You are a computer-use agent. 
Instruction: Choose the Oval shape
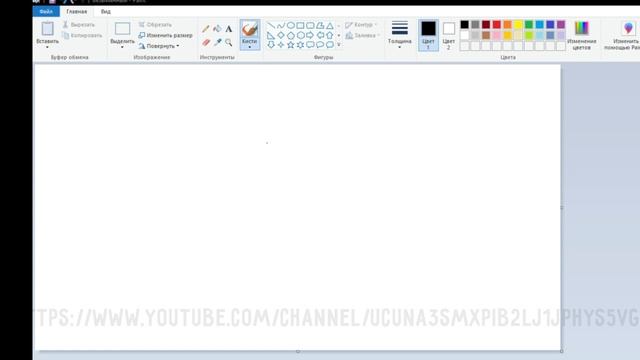tap(291, 26)
